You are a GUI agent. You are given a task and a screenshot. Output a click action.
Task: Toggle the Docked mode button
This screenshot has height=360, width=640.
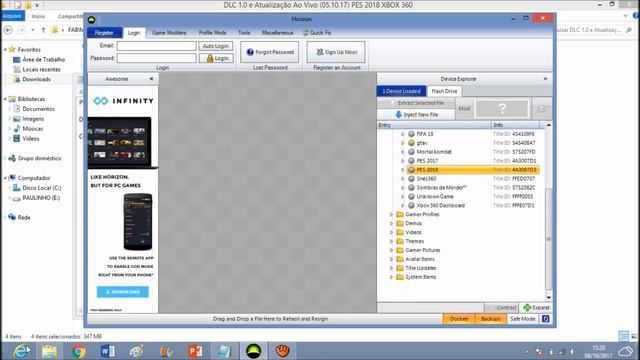pyautogui.click(x=459, y=319)
